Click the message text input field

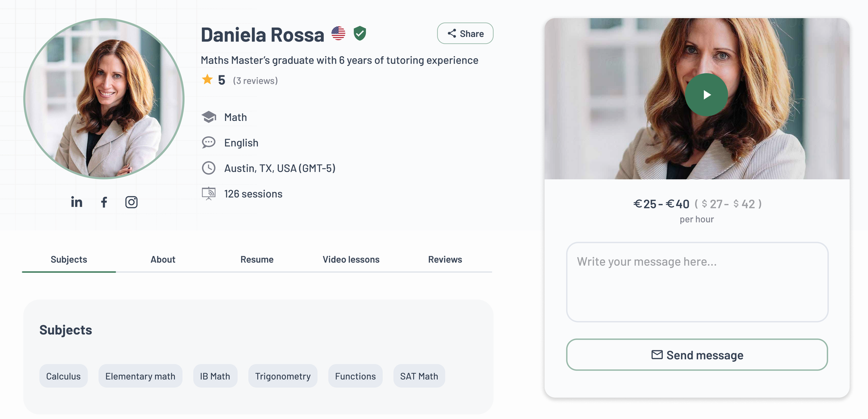tap(696, 282)
